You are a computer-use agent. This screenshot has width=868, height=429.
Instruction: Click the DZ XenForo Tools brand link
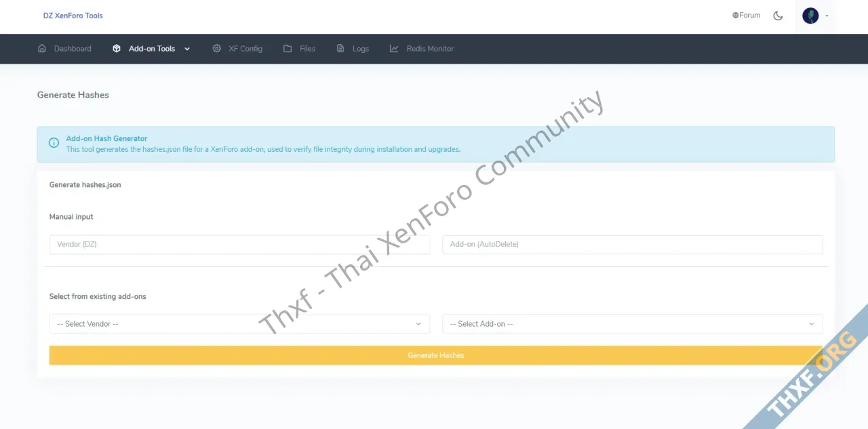coord(73,16)
